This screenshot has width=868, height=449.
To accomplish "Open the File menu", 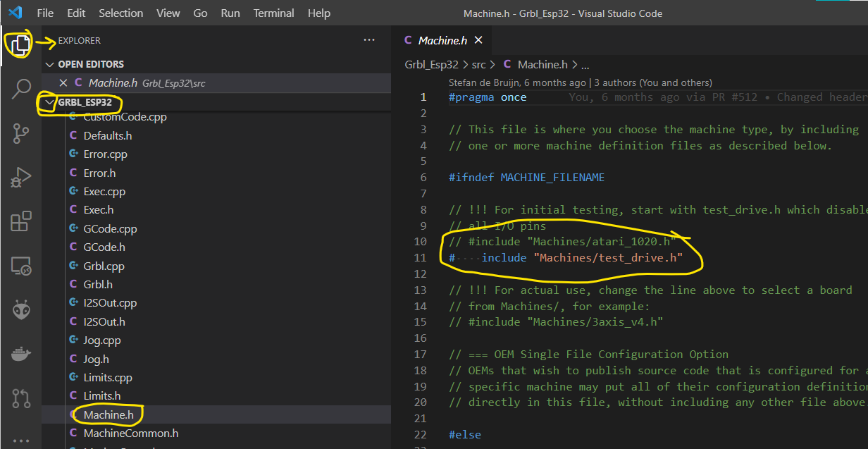I will (x=45, y=13).
